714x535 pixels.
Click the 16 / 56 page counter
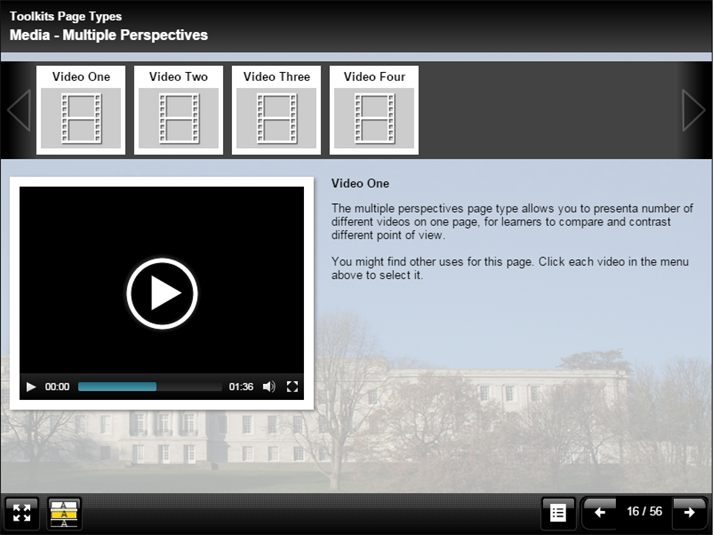click(x=645, y=513)
